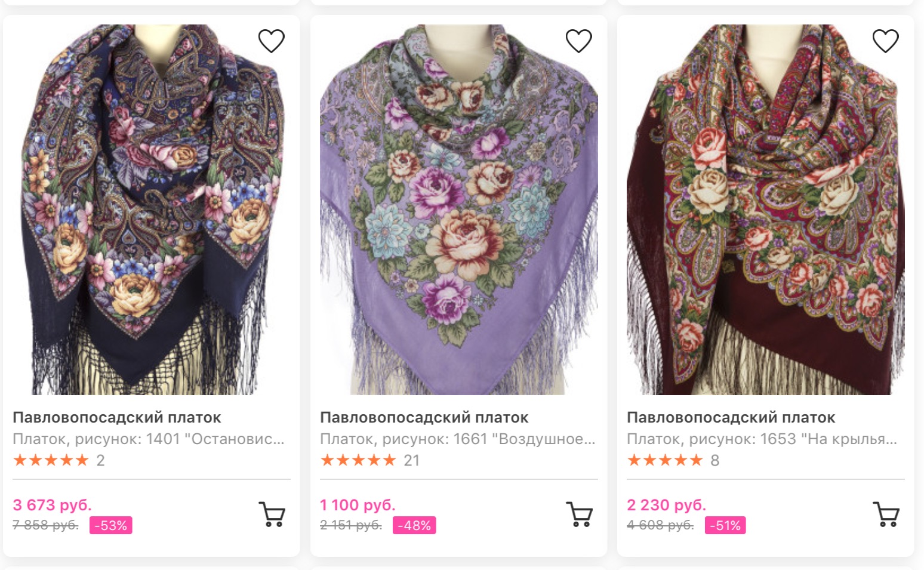This screenshot has width=924, height=570.
Task: Click the 1 100 руб. price
Action: click(358, 505)
